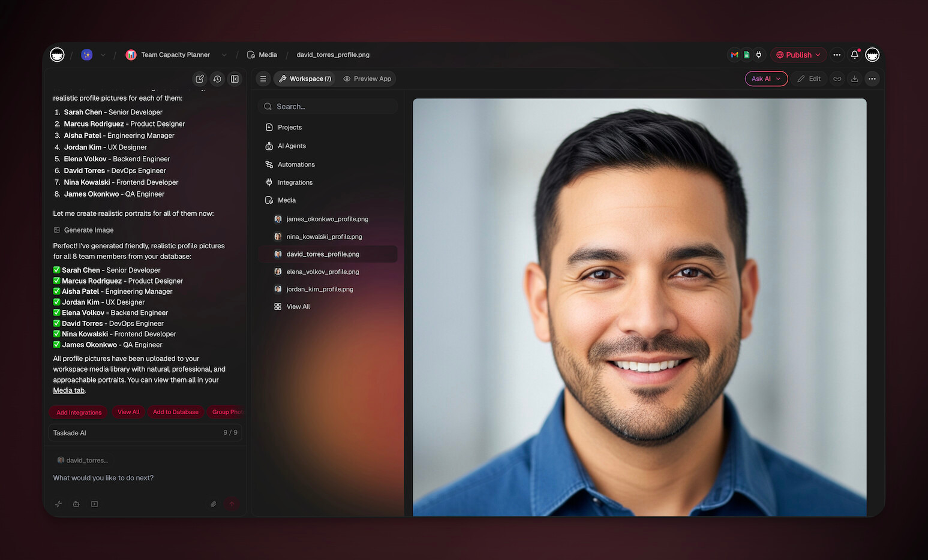Switch to Preview App view
The height and width of the screenshot is (560, 928).
[x=367, y=79]
